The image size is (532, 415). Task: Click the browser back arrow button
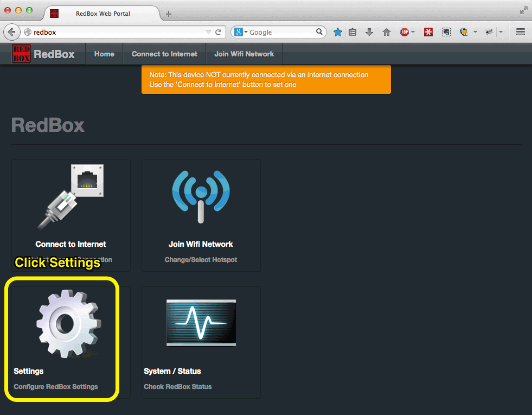[11, 32]
